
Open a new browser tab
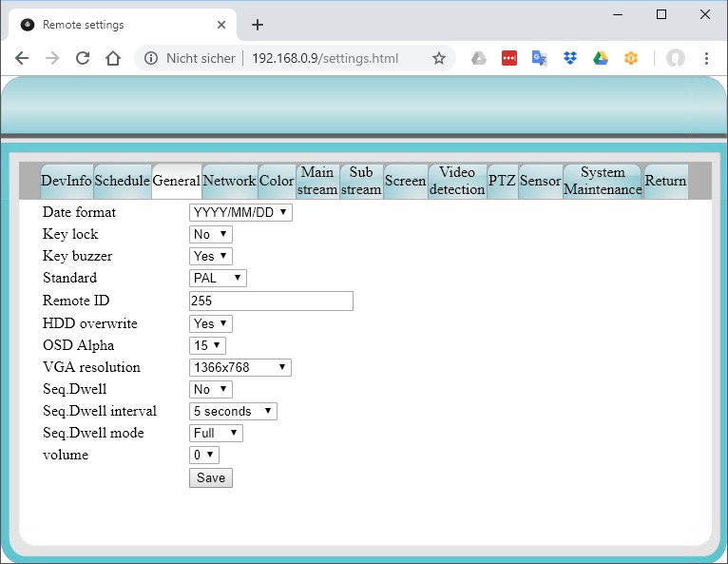click(x=257, y=25)
